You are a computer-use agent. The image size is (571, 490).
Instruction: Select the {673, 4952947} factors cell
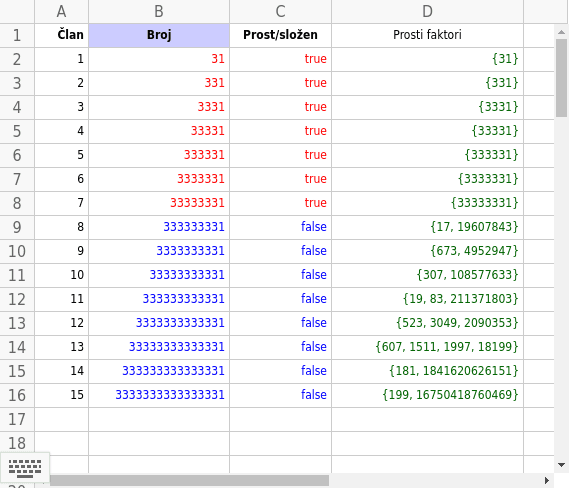[428, 252]
